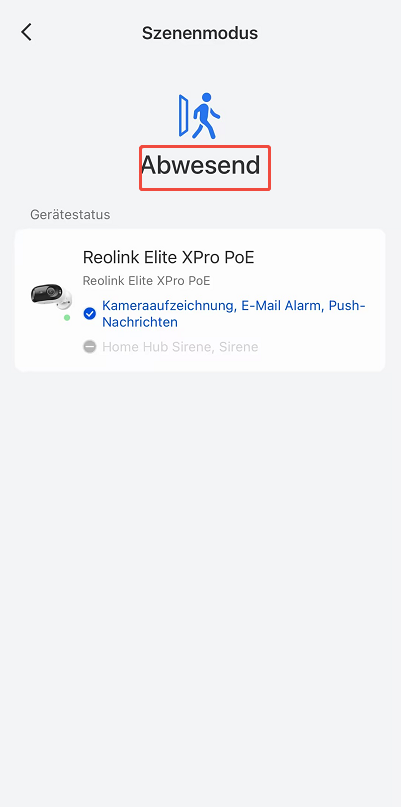This screenshot has height=807, width=401.
Task: Click the blue checkmark circle icon
Action: [90, 313]
